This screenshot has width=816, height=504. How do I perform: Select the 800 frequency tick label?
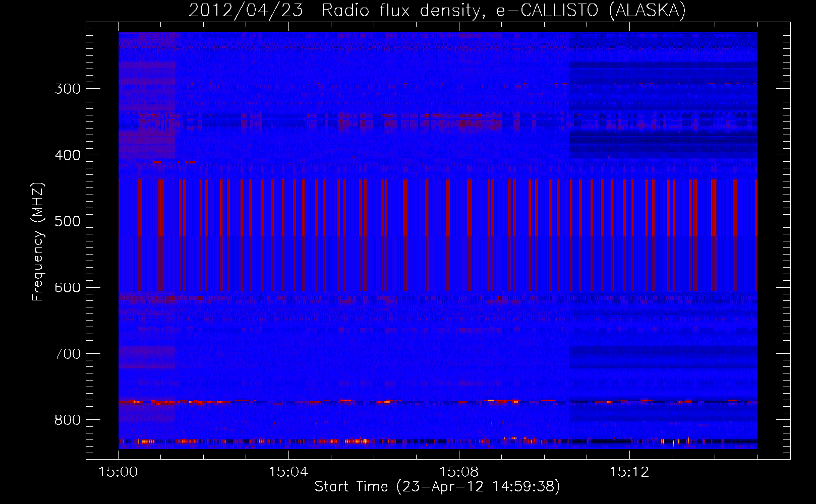[x=68, y=420]
